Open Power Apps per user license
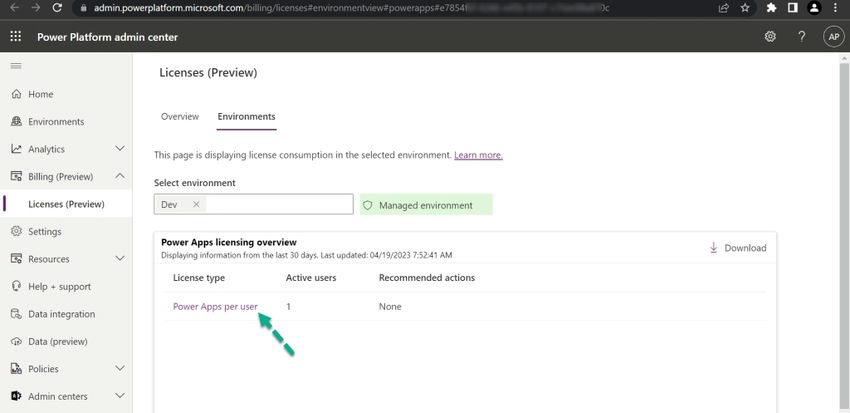The image size is (850, 413). coord(215,306)
